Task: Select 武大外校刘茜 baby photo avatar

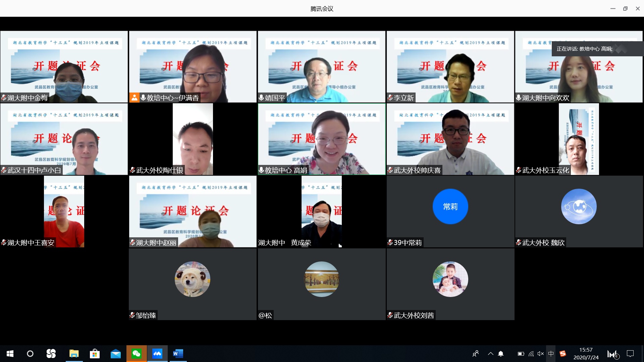Action: pos(450,279)
